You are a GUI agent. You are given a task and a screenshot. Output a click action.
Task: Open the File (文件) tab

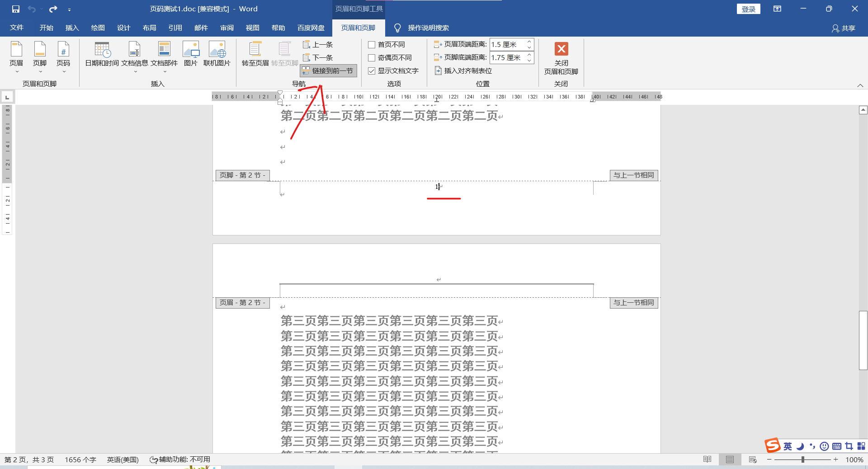tap(17, 28)
